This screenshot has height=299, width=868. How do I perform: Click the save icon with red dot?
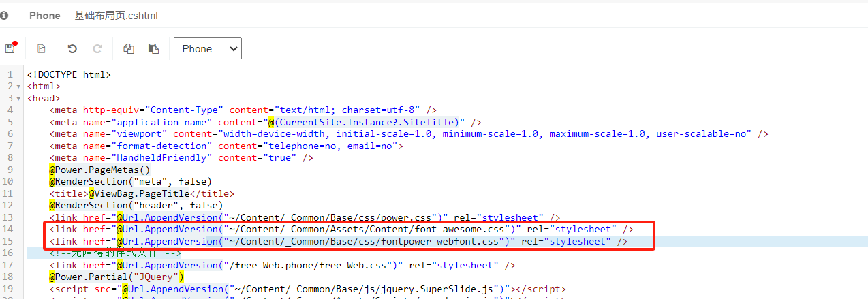[10, 48]
